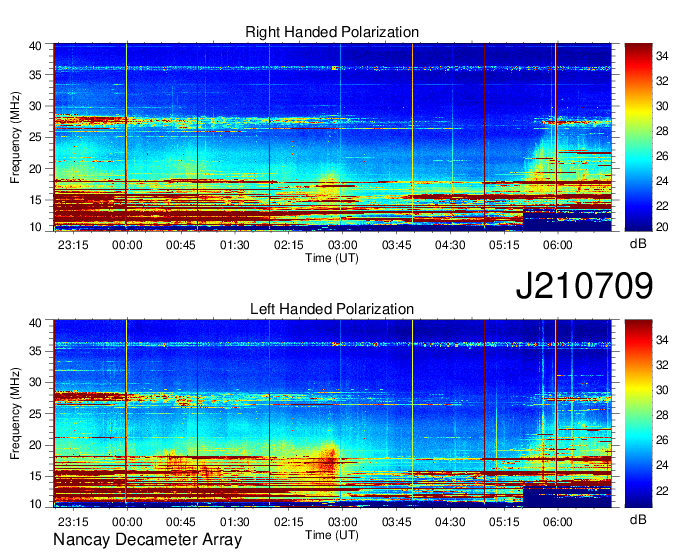The image size is (680, 552).
Task: Click the 30 MHz tick of Left Handed plot
Action: click(x=35, y=382)
